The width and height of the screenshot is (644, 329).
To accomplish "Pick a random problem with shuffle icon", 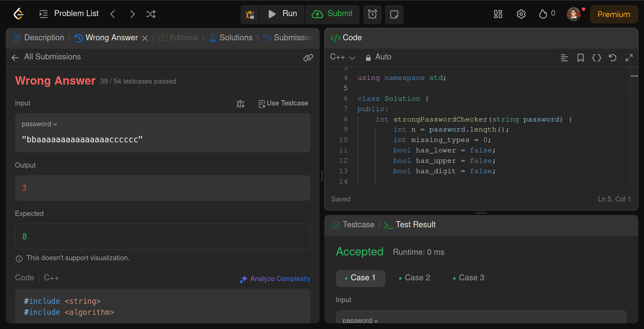I will (x=151, y=14).
